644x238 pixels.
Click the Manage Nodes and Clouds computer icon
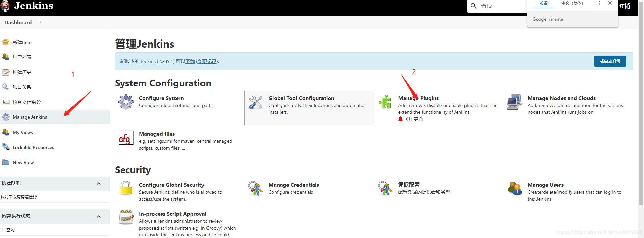coord(515,102)
